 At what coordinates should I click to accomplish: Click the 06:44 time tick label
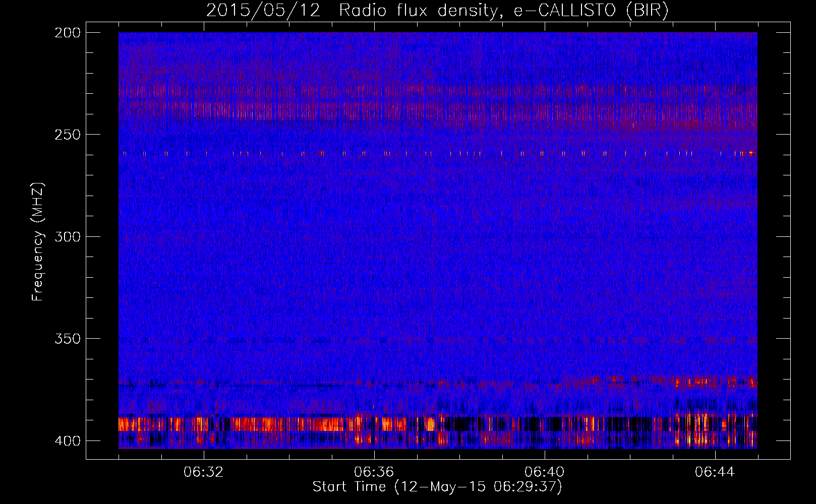(x=715, y=472)
